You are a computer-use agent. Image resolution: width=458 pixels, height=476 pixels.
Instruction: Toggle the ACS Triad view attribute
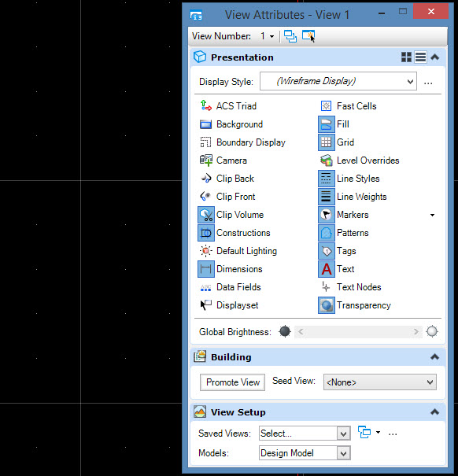pyautogui.click(x=206, y=106)
